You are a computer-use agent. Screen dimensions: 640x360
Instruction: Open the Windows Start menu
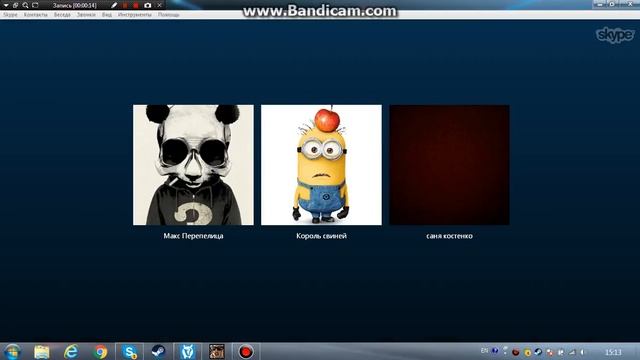click(x=12, y=351)
